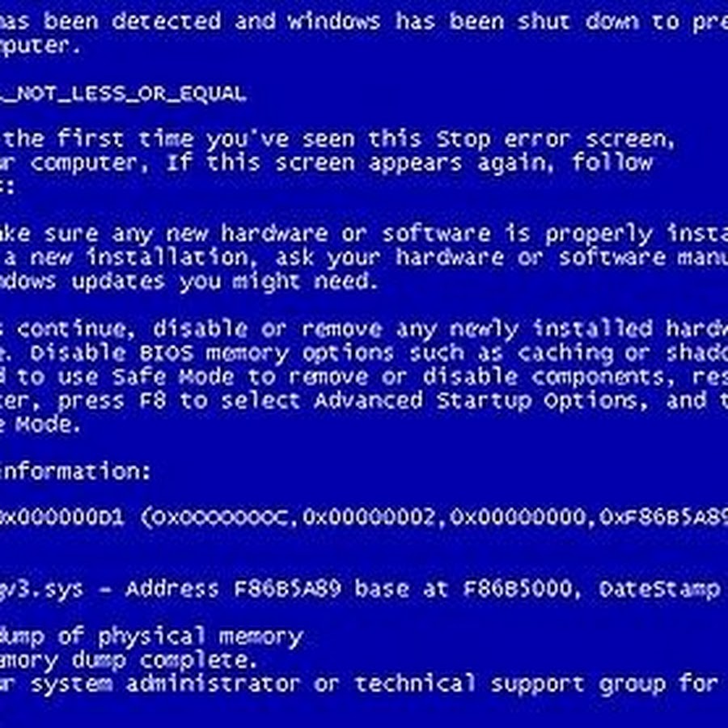This screenshot has height=728, width=728.
Task: Click the 0x000000D1 stop code
Action: pos(61,517)
